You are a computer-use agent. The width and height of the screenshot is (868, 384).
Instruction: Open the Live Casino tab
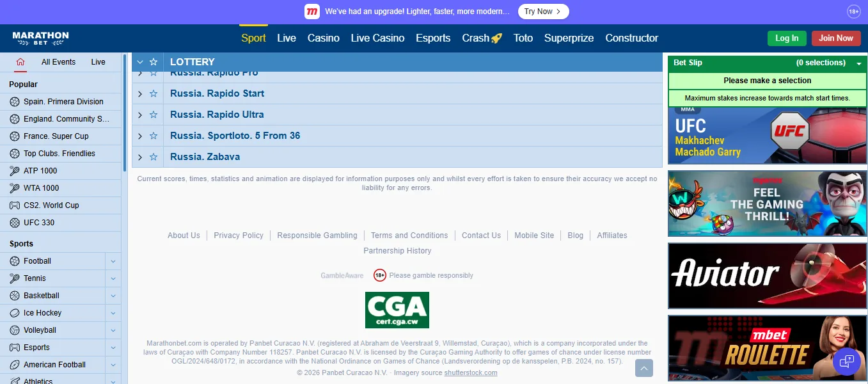[x=377, y=38]
